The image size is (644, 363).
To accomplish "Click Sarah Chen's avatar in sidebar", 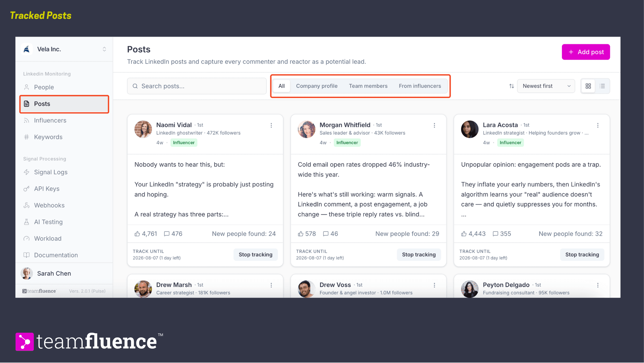I will point(27,273).
